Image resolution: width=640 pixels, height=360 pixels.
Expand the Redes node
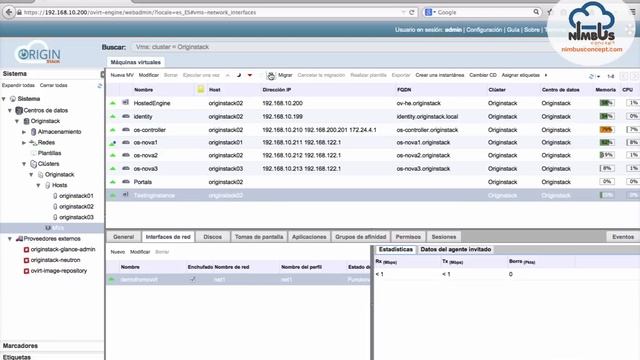click(x=24, y=142)
